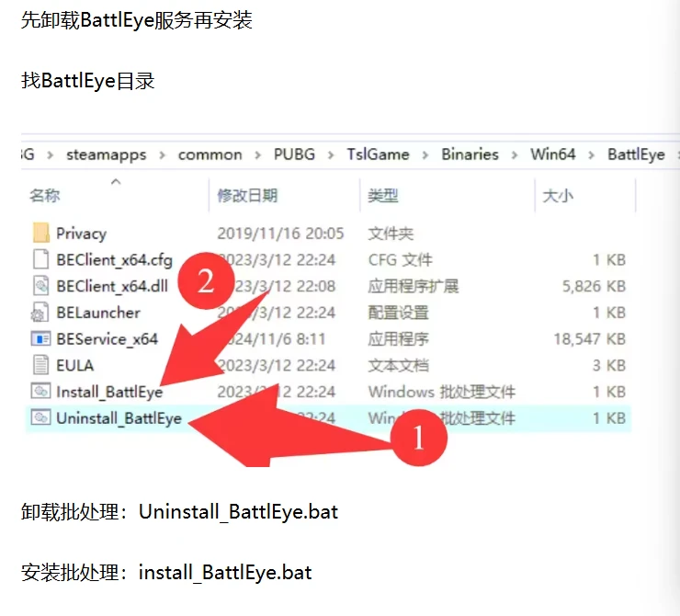Open the Privacy folder icon

[x=40, y=234]
